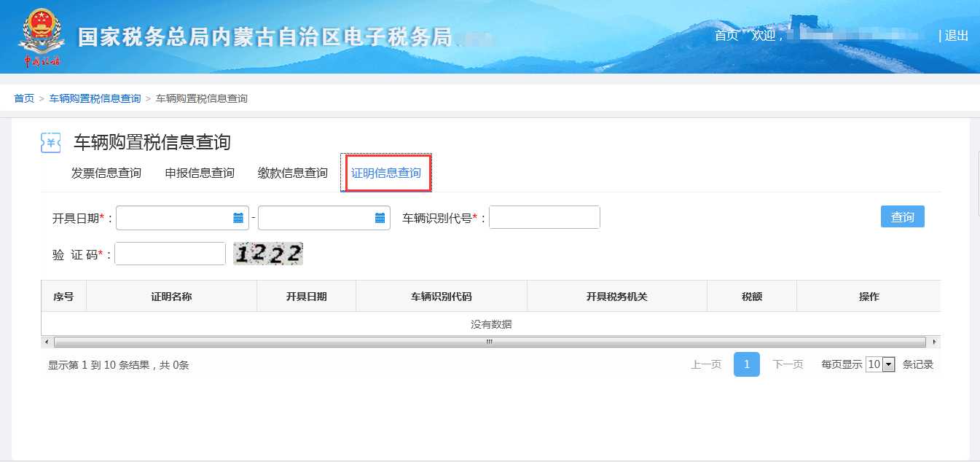This screenshot has height=462, width=980.
Task: Open the end date calendar picker icon
Action: [380, 218]
